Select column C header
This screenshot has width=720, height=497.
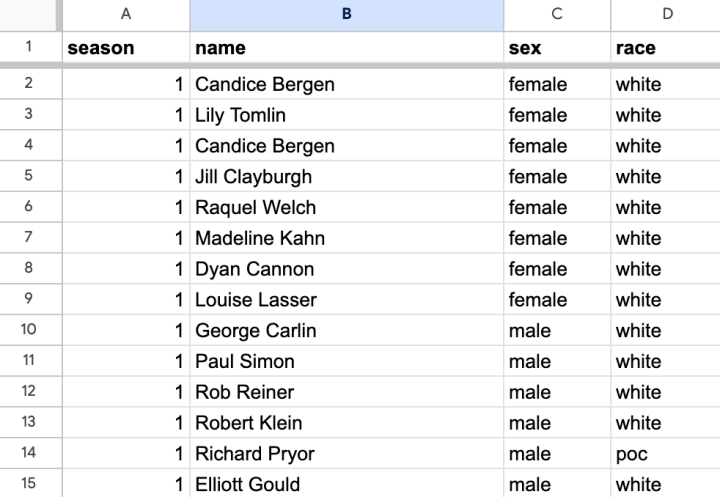[x=557, y=15]
